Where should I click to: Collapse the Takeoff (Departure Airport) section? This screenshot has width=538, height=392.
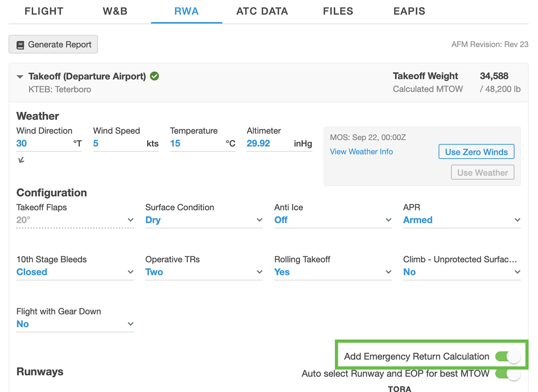click(20, 77)
